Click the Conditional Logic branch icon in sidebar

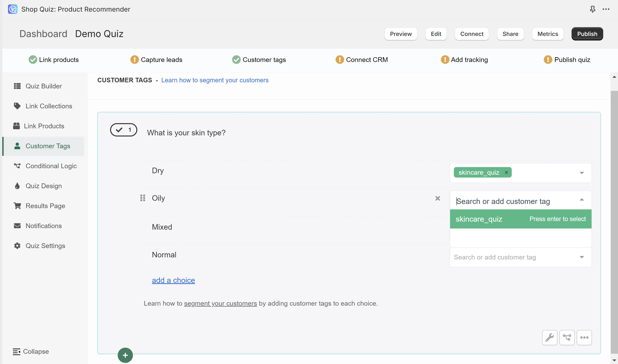(17, 166)
